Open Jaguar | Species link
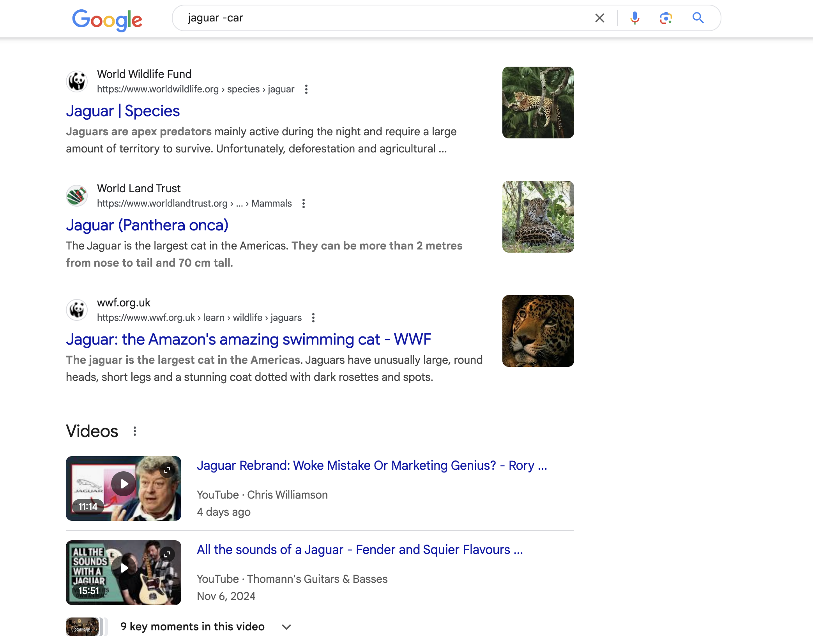The width and height of the screenshot is (813, 644). pos(123,111)
